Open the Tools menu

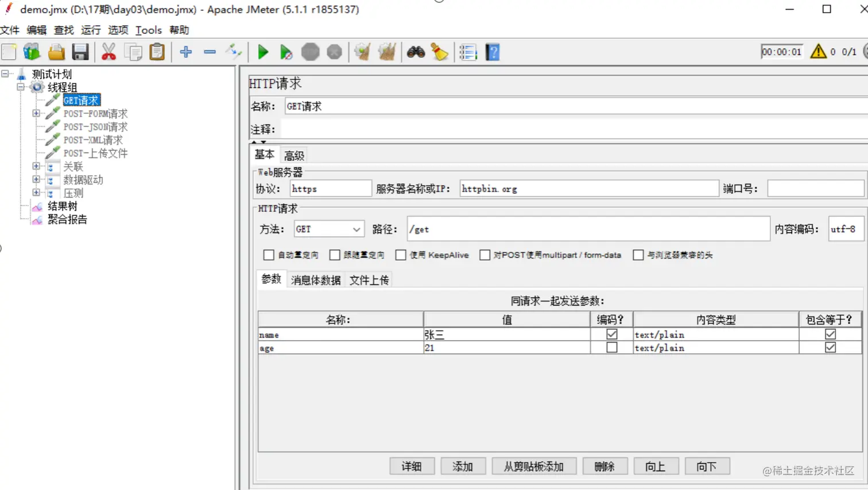[149, 30]
